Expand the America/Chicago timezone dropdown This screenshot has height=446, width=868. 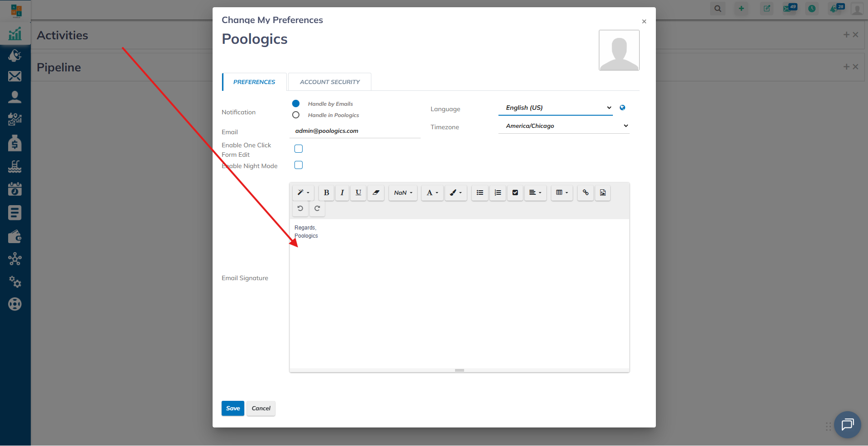click(564, 126)
